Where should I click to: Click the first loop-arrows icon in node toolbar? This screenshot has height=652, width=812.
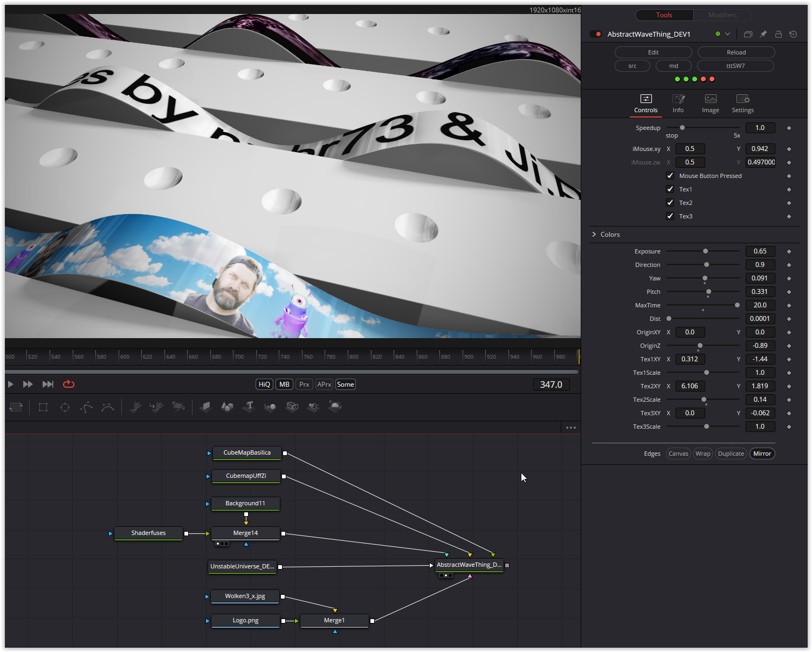[16, 407]
